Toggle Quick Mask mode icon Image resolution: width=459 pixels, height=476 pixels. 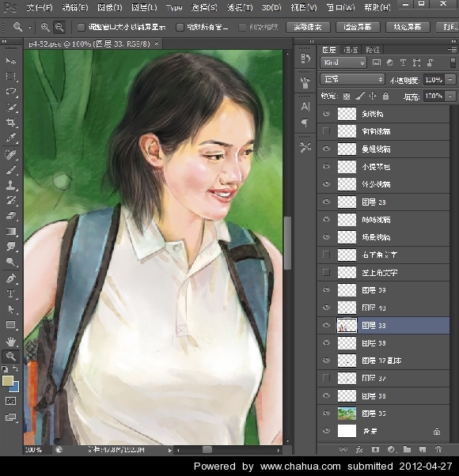pyautogui.click(x=10, y=401)
